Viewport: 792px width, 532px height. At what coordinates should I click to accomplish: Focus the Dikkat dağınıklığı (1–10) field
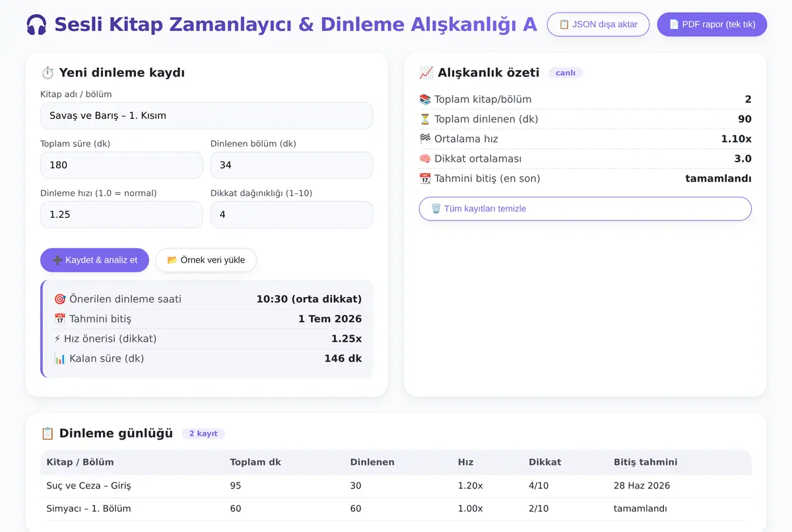click(292, 215)
